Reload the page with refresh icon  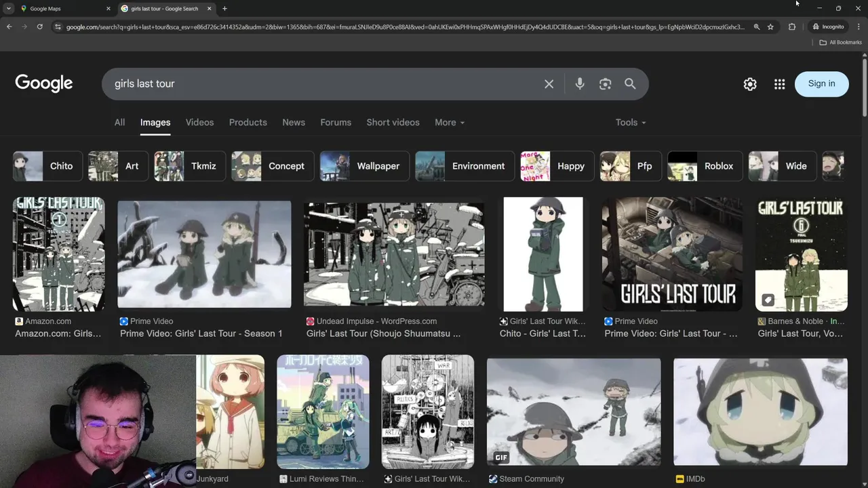40,26
